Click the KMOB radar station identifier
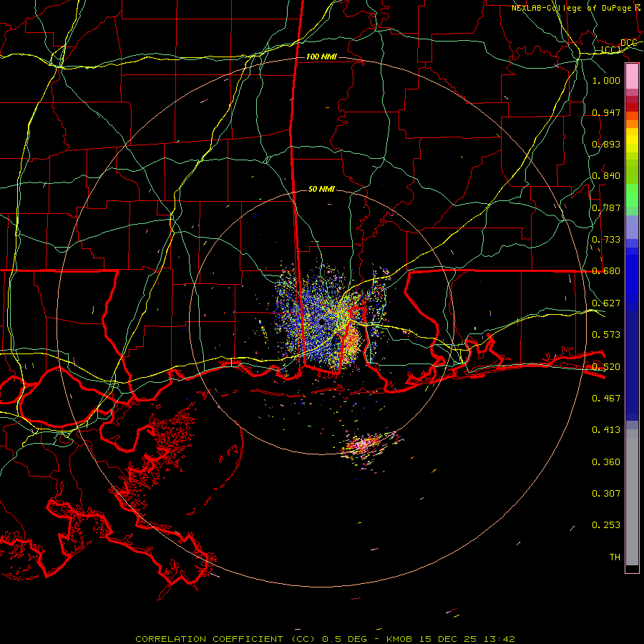 tap(400, 639)
